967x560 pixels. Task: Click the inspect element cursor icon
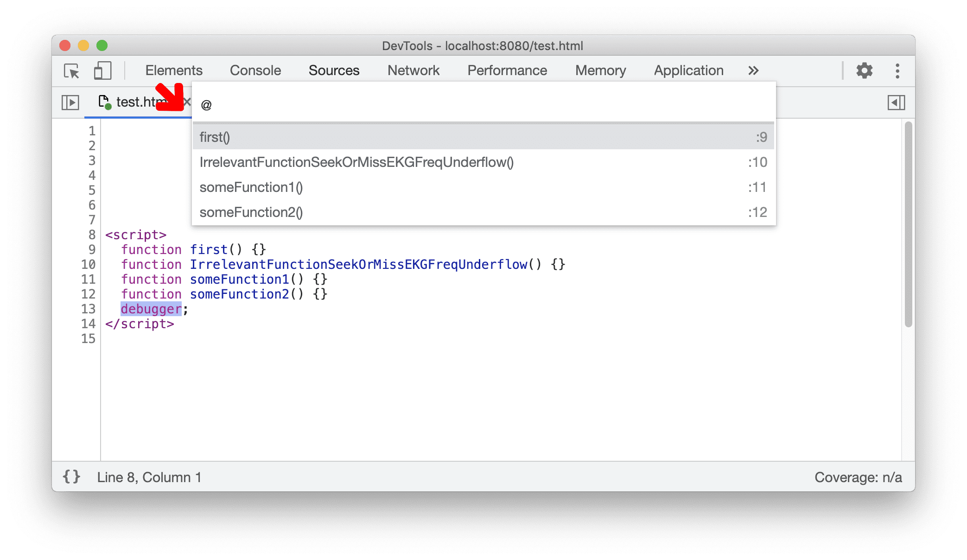(x=71, y=70)
